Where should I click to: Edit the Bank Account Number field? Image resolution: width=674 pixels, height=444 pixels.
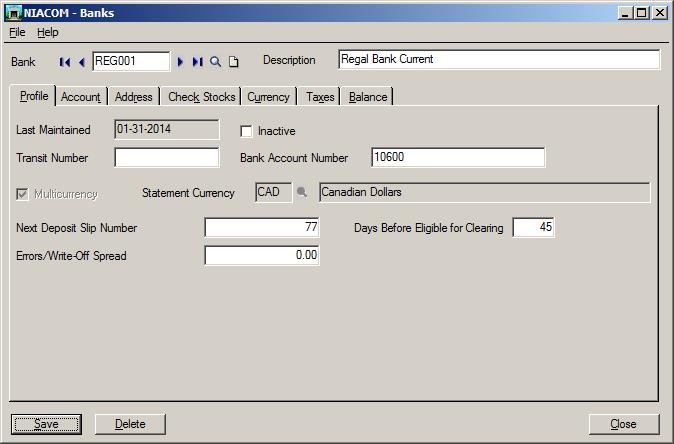(x=458, y=157)
